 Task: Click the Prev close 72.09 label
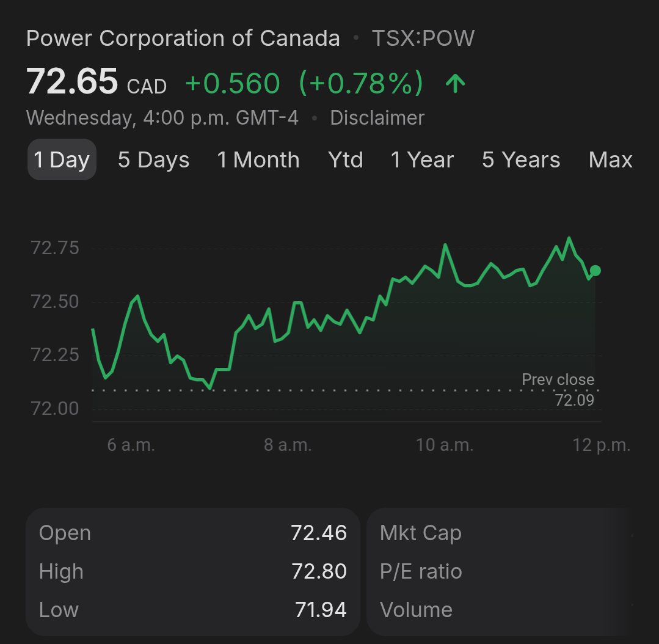(558, 390)
